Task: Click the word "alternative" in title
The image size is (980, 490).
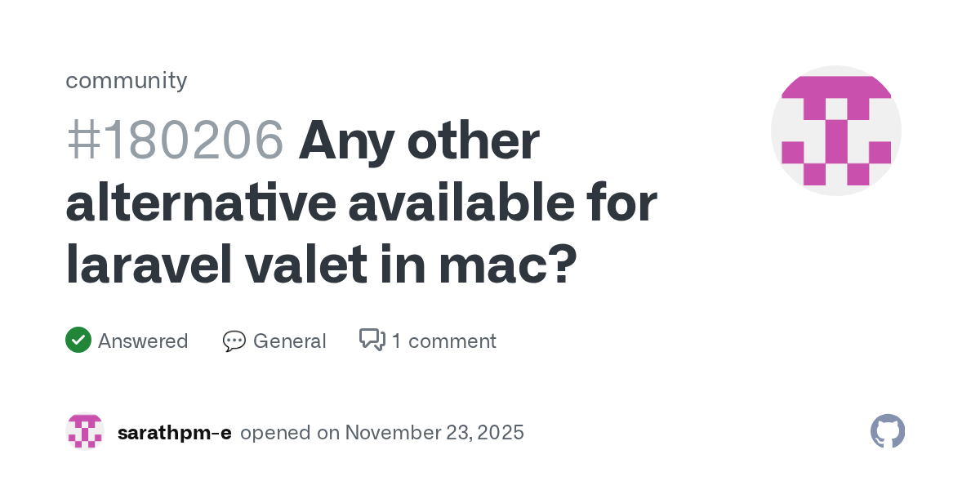Action: (x=199, y=203)
